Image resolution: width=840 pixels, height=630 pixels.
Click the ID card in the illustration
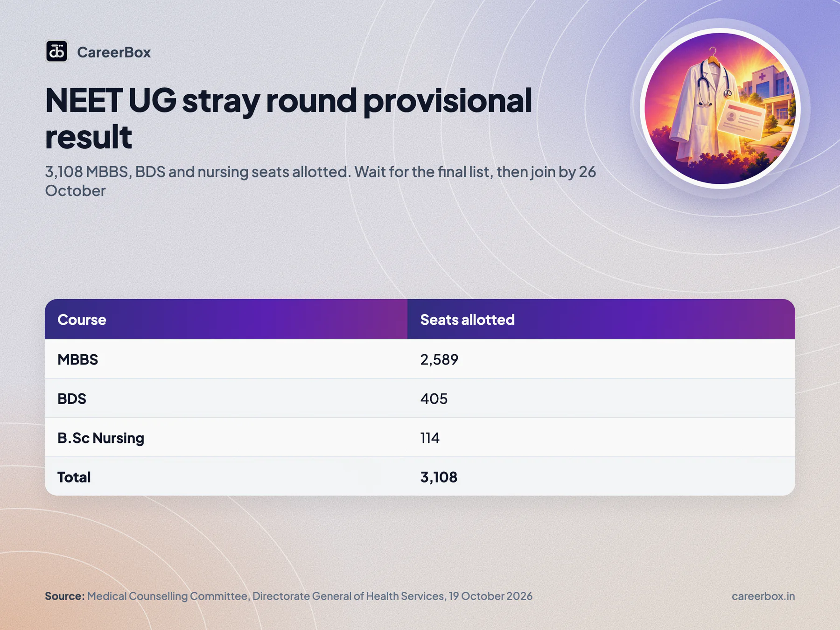click(741, 119)
